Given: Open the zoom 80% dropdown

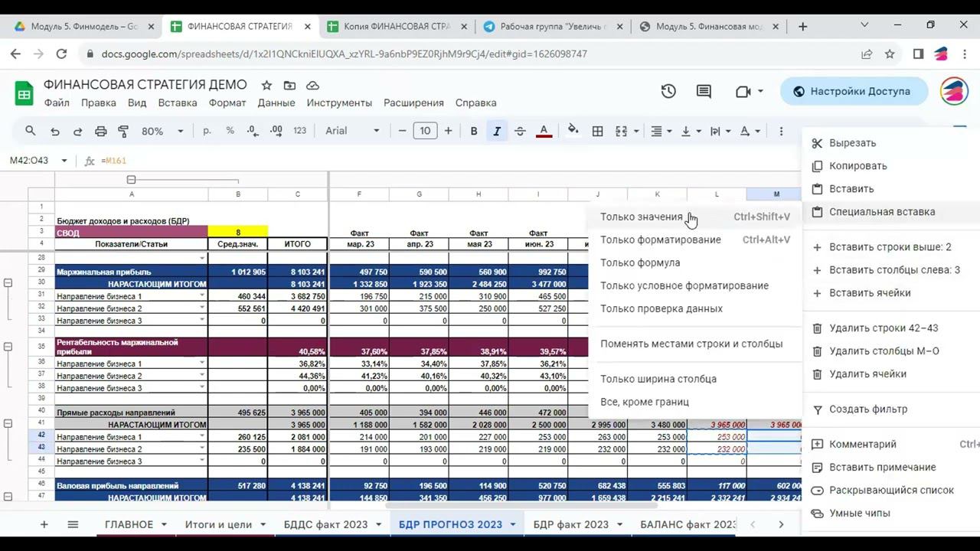Looking at the screenshot, I should 161,131.
